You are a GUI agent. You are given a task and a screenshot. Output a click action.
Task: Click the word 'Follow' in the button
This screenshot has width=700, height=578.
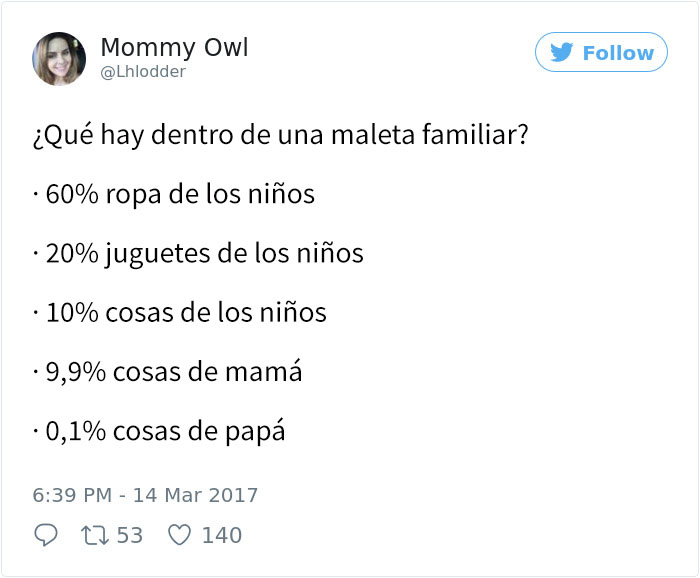click(x=618, y=53)
